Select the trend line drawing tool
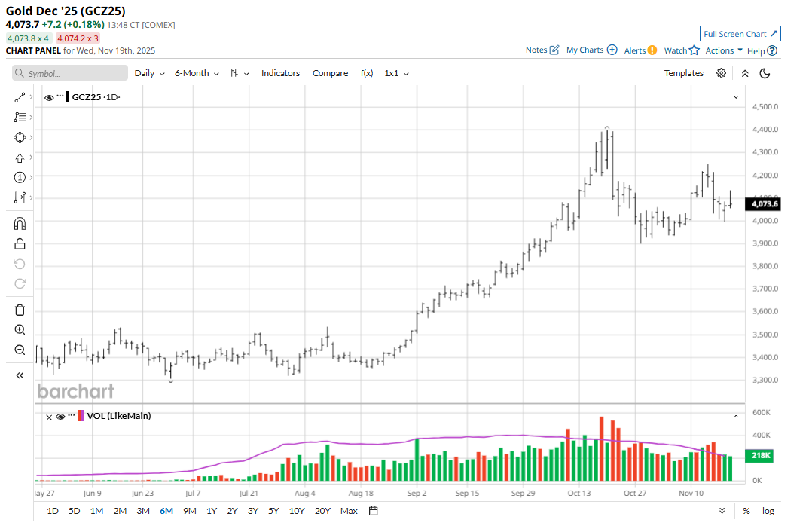This screenshot has width=812, height=526. point(20,97)
